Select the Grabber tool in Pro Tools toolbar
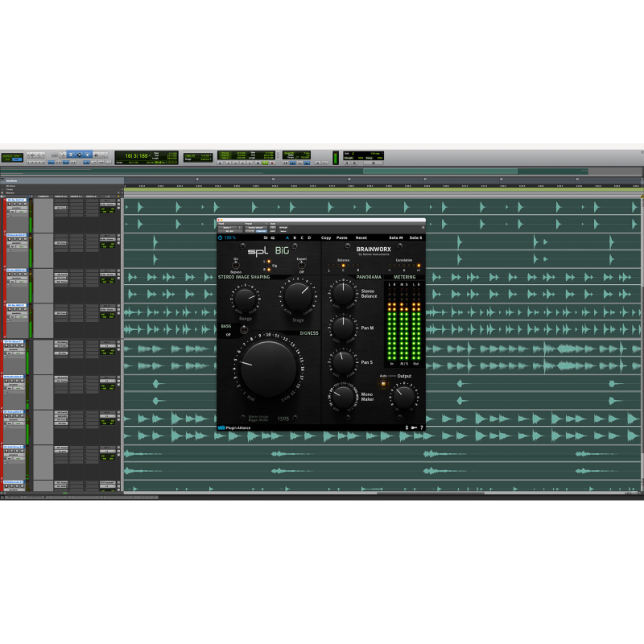Image resolution: width=644 pixels, height=644 pixels. (x=88, y=155)
